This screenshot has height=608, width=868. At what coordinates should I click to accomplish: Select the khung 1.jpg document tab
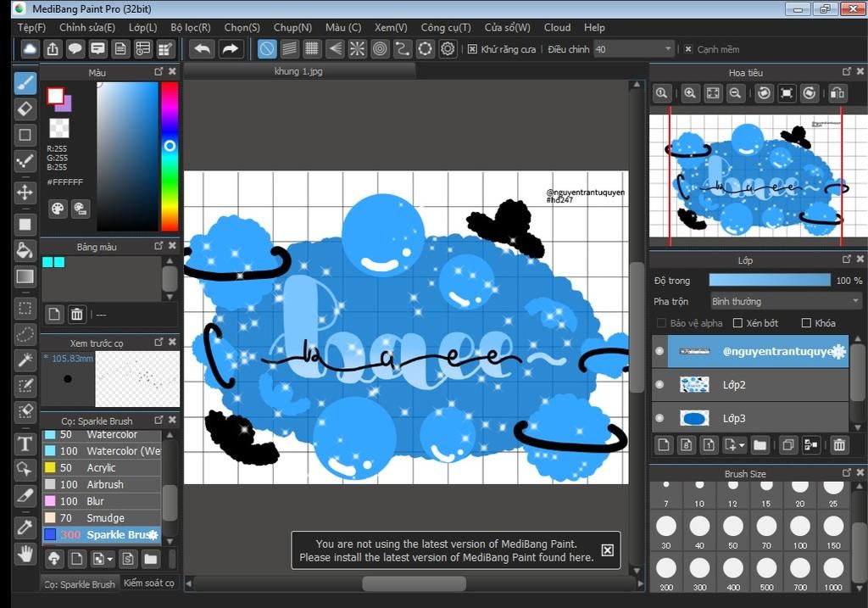point(299,71)
